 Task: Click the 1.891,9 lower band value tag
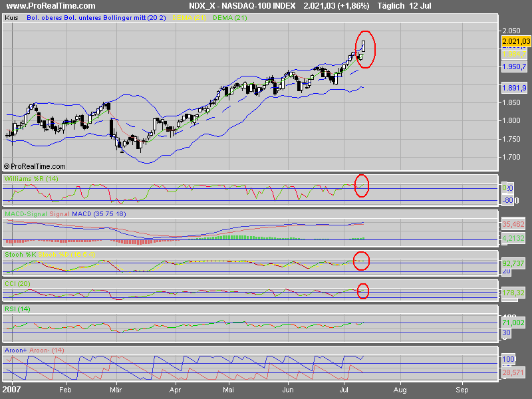[x=514, y=88]
